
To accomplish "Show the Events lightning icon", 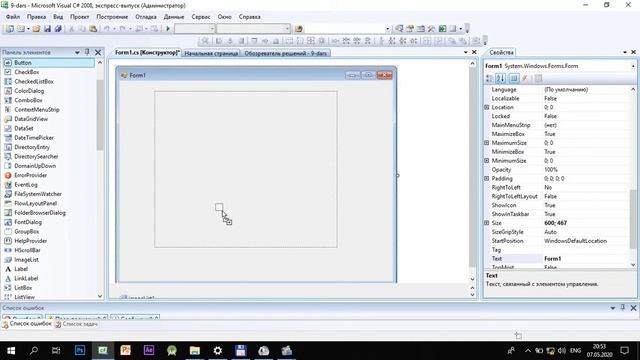I will coord(525,78).
